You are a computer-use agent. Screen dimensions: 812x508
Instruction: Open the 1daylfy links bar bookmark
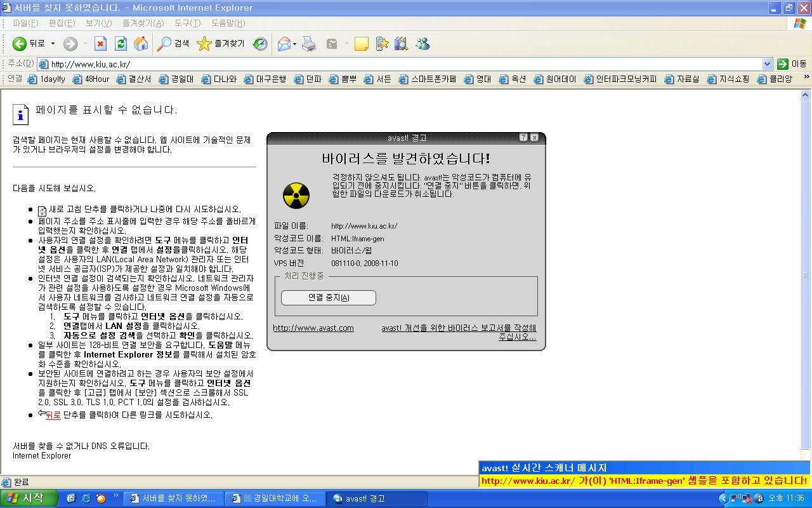pos(46,79)
